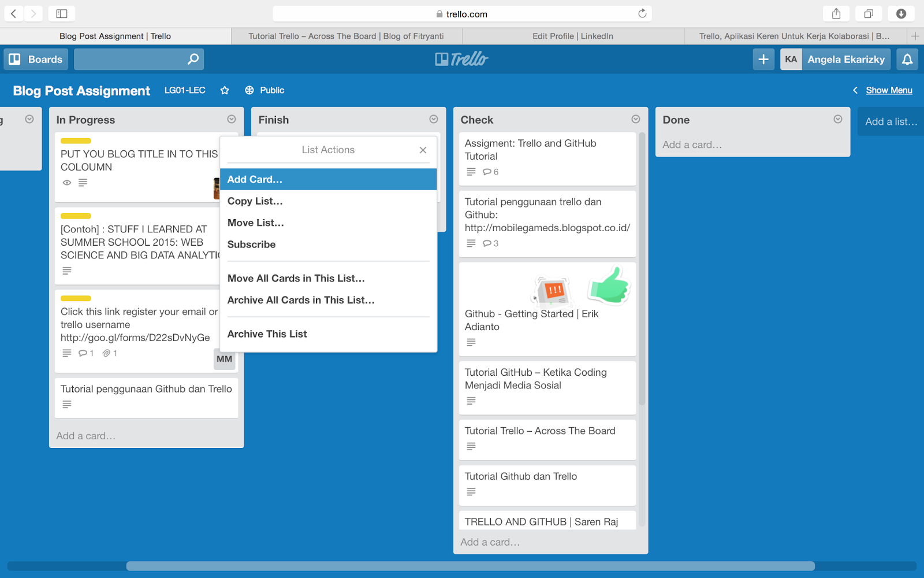Screen dimensions: 924x578
Task: Add a card to In Progress list
Action: (86, 436)
